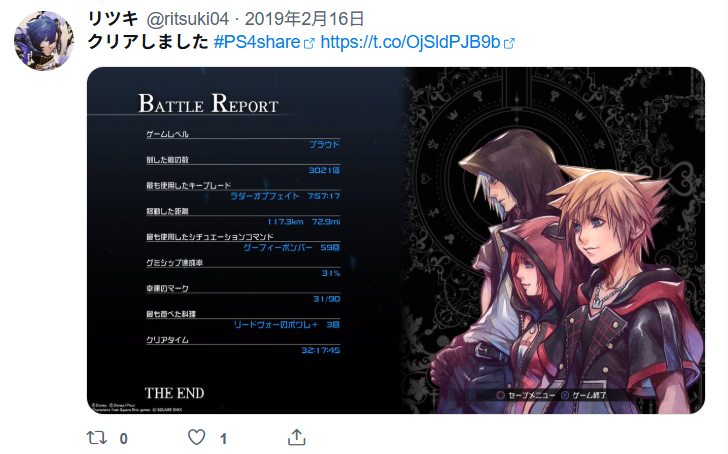The width and height of the screenshot is (728, 454).
Task: Click external-link icon after t.co URL
Action: (509, 44)
